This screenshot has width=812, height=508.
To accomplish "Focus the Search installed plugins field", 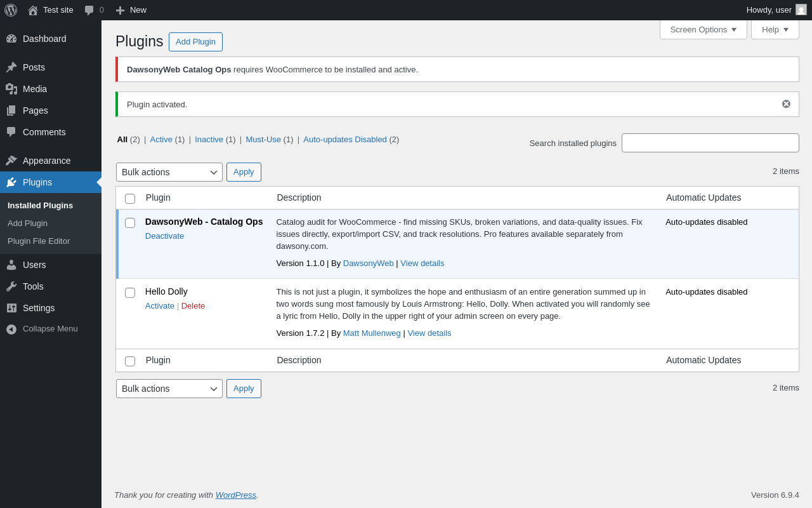I will (x=710, y=143).
